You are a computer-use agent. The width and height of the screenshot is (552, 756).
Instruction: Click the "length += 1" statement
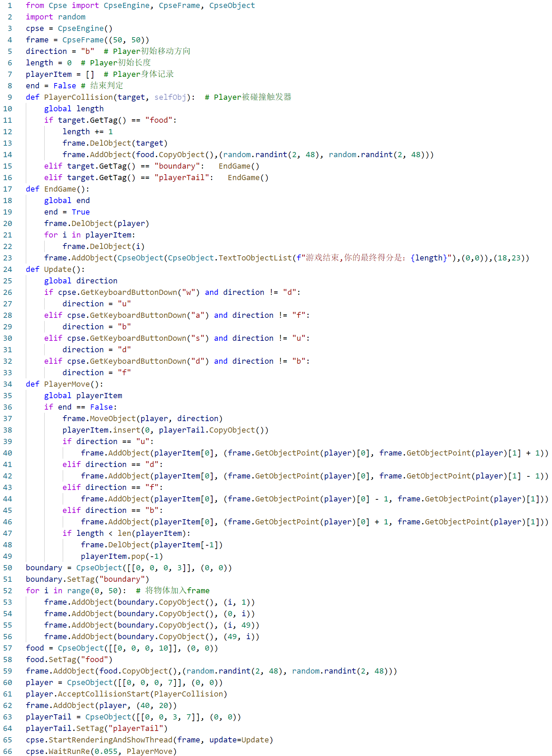(88, 132)
